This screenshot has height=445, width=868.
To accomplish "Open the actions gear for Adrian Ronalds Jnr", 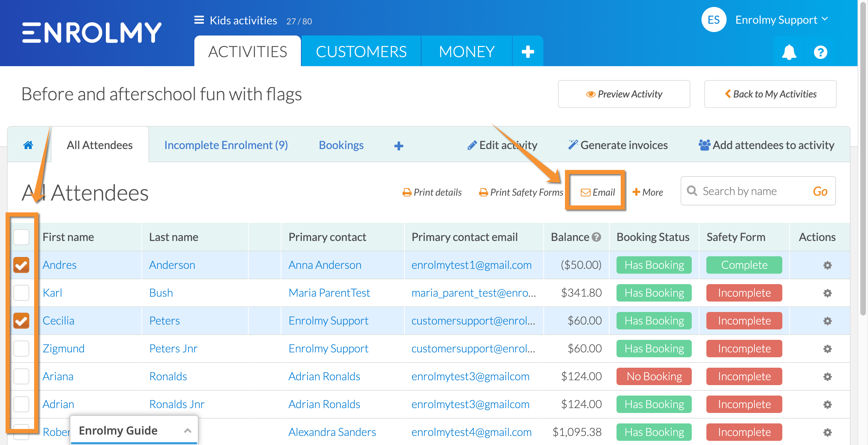I will pos(827,405).
